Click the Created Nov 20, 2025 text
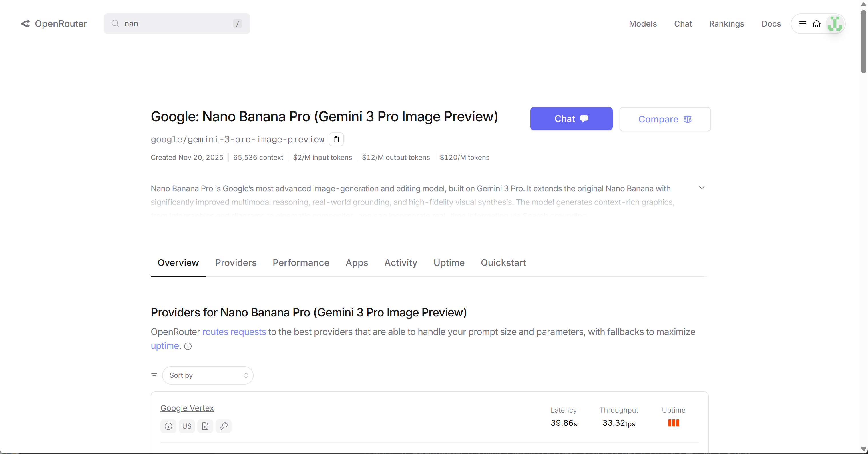 [187, 158]
